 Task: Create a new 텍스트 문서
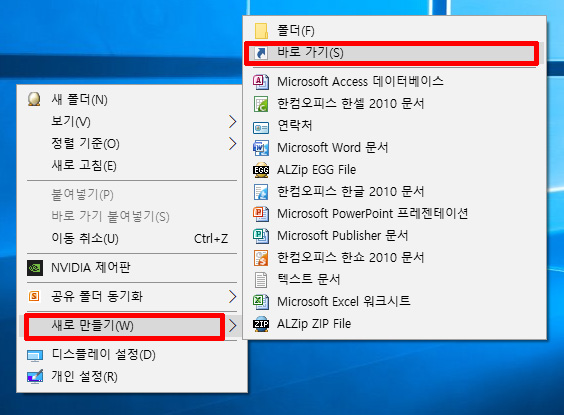coord(395,280)
